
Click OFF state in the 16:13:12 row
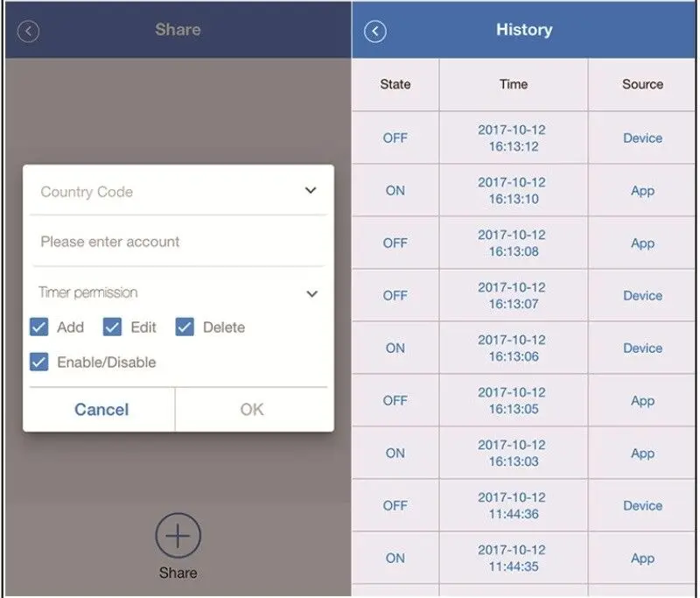point(395,138)
